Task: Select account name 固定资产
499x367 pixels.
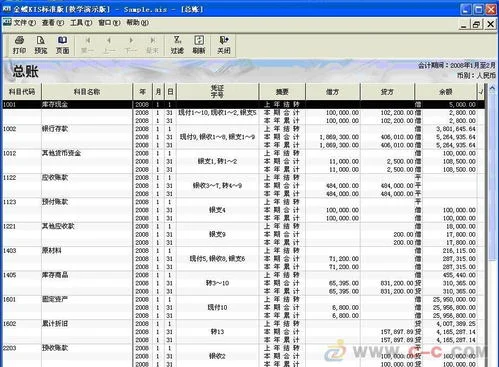Action: 55,299
